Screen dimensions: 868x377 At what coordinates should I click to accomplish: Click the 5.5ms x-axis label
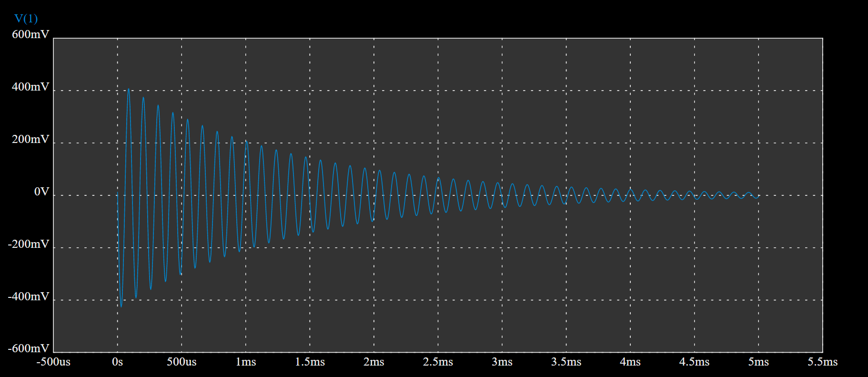[x=822, y=362]
